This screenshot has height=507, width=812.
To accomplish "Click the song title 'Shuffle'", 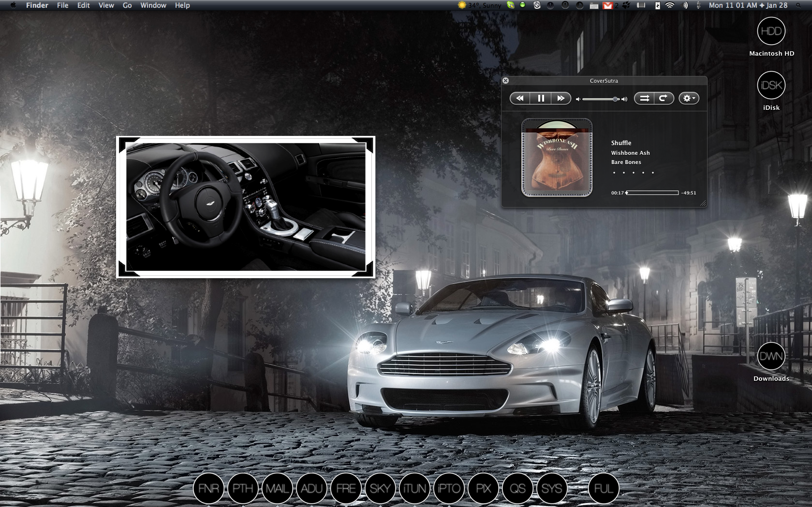I will (x=621, y=143).
